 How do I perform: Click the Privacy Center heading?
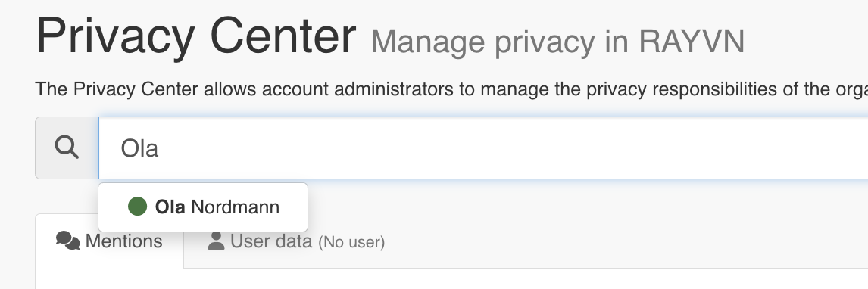pyautogui.click(x=196, y=36)
